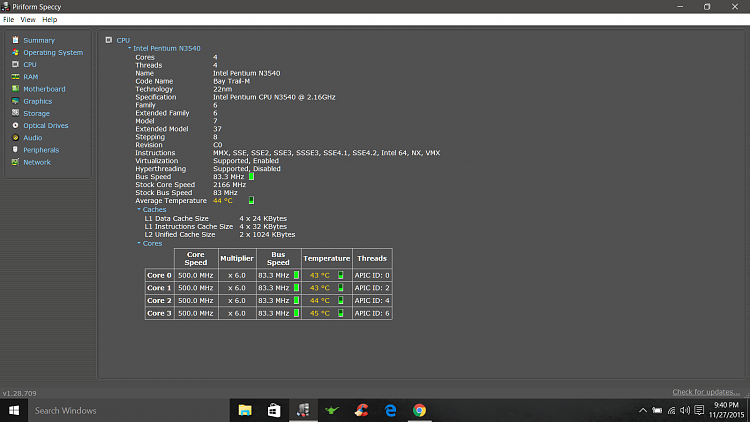
Task: Click Core 0 bus speed green indicator
Action: click(296, 275)
